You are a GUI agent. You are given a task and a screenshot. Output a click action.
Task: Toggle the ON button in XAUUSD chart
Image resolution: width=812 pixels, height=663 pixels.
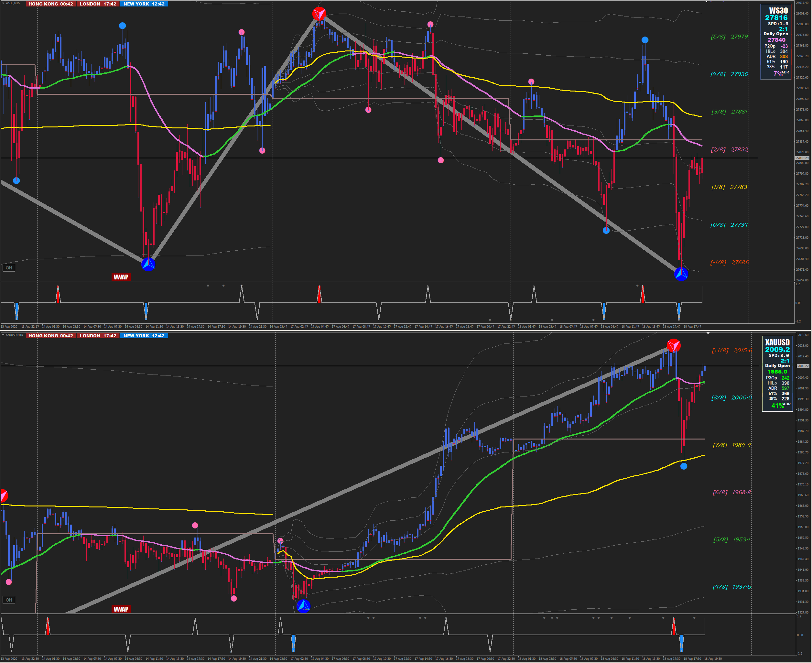pos(9,600)
